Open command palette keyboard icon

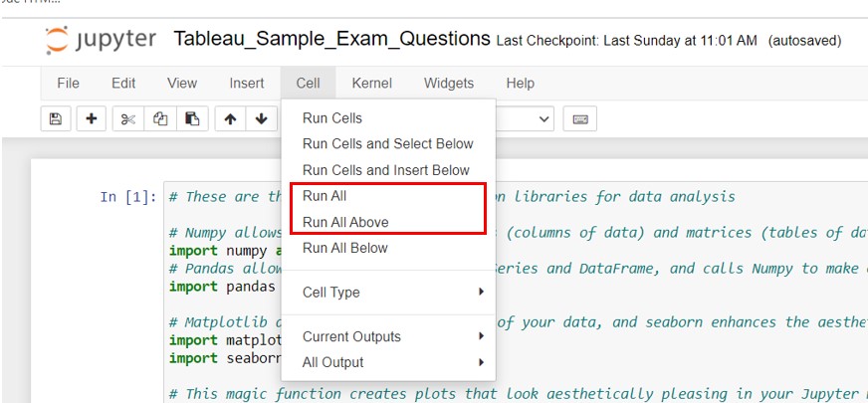click(580, 119)
